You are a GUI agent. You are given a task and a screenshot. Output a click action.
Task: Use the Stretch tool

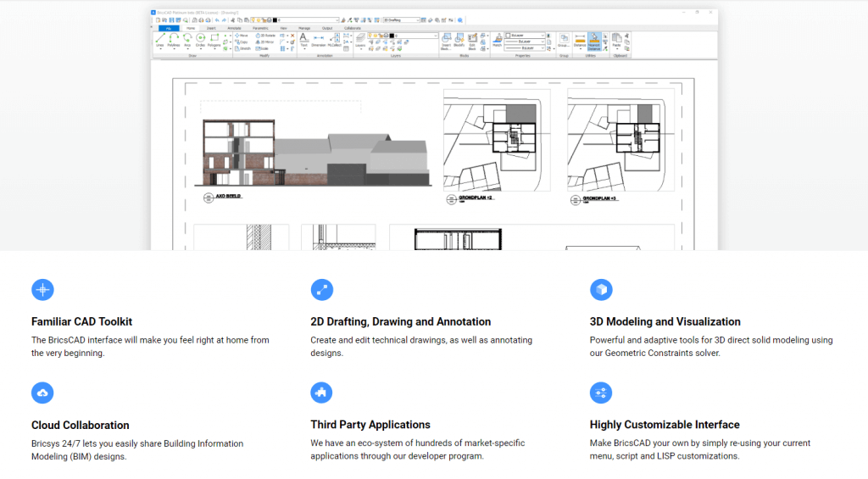(x=242, y=48)
